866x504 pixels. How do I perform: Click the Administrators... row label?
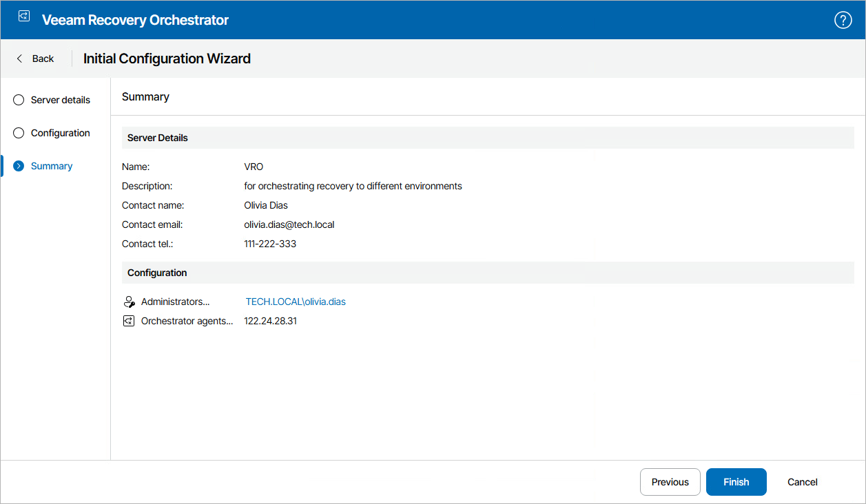click(x=175, y=302)
